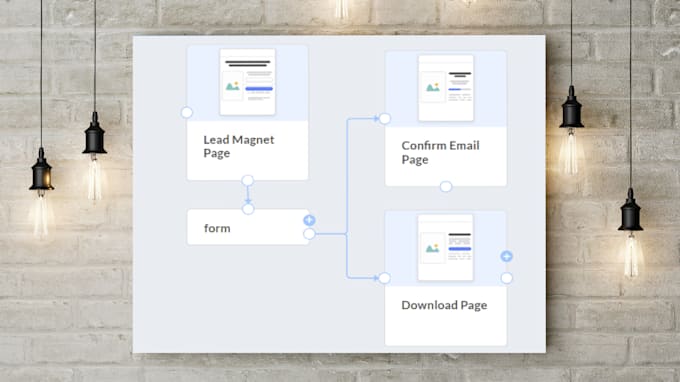The height and width of the screenshot is (382, 680).
Task: Open the Download Page thumbnail
Action: (x=446, y=248)
